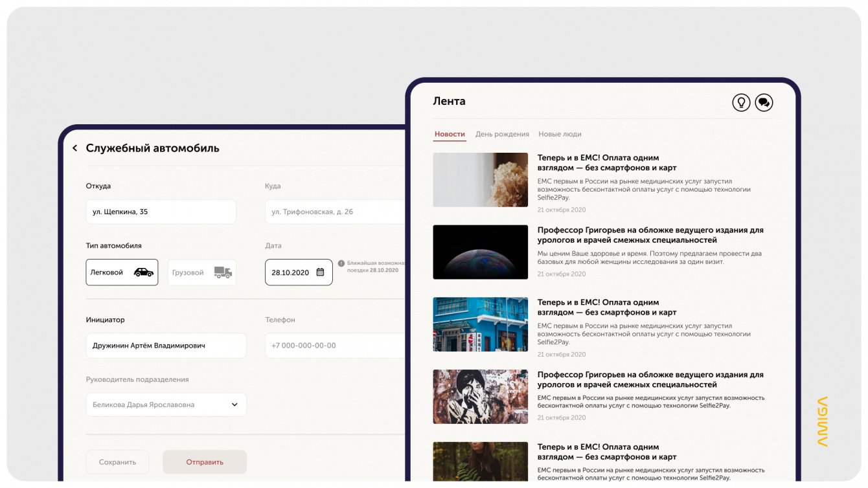Click the 'Тип автомобиля' label

114,246
